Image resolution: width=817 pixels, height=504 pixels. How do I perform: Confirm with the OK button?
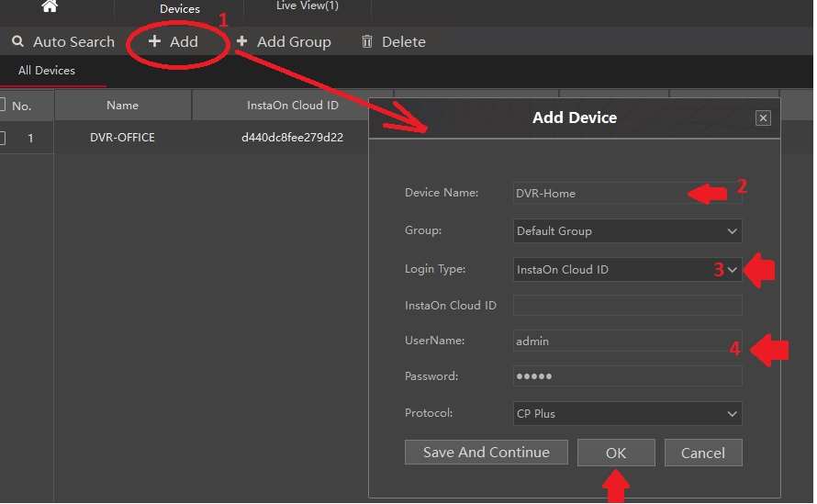pos(615,453)
